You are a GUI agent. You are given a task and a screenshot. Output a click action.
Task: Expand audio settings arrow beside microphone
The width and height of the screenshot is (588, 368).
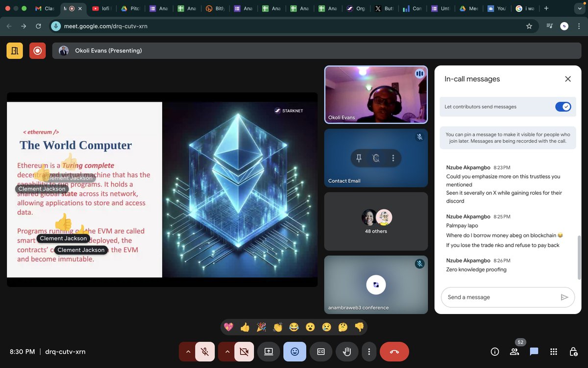[188, 351]
